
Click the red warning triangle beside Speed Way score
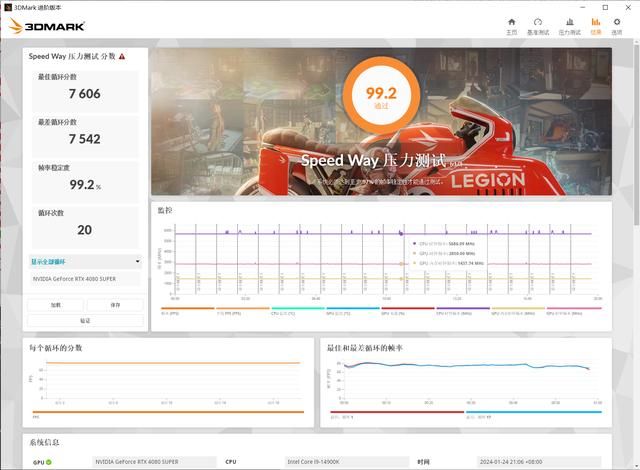tap(122, 57)
